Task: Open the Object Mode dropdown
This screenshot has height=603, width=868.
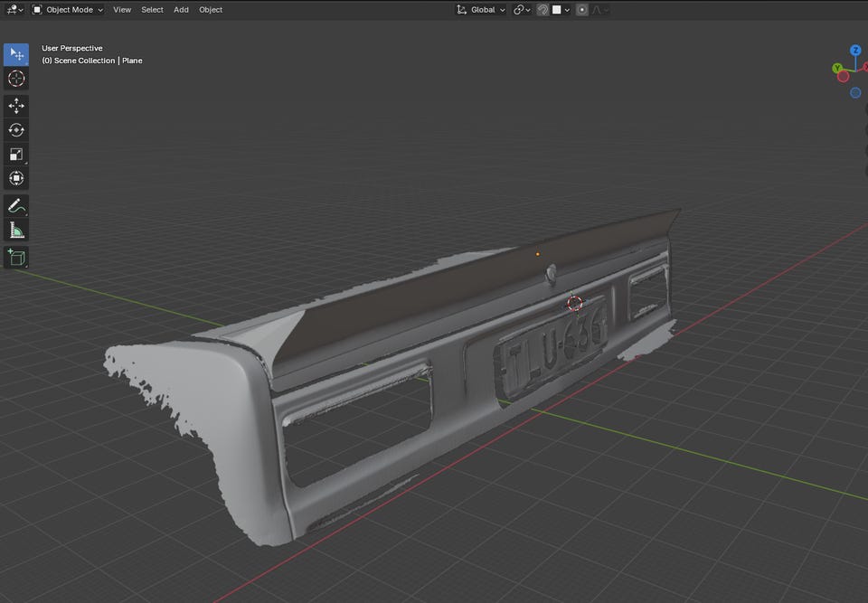Action: click(68, 9)
